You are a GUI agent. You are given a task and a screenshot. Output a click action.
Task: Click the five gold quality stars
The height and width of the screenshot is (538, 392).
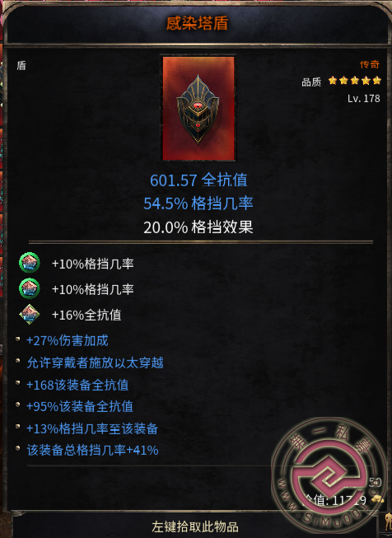(355, 81)
